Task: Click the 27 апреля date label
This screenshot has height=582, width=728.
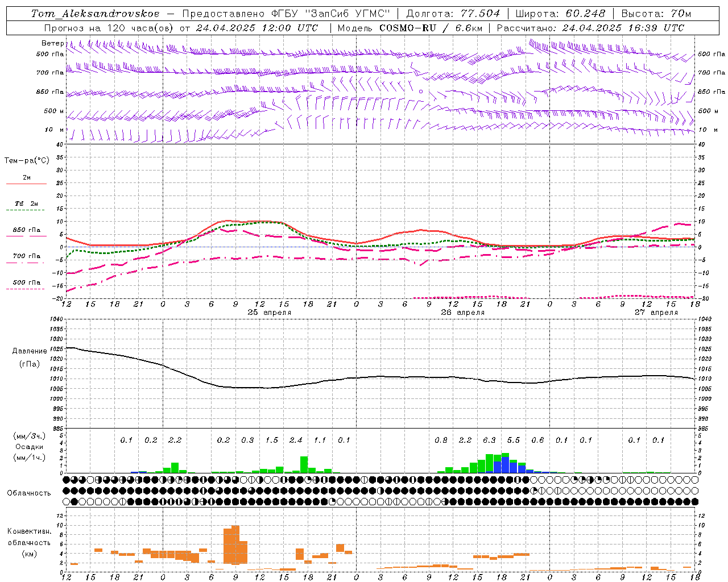Action: click(656, 313)
